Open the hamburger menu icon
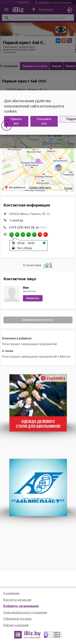This screenshot has height=644, width=76. click(6, 10)
